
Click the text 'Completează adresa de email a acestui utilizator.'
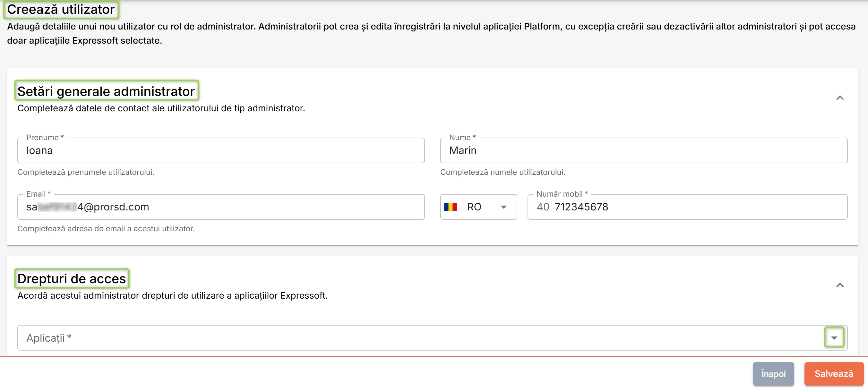coord(106,228)
